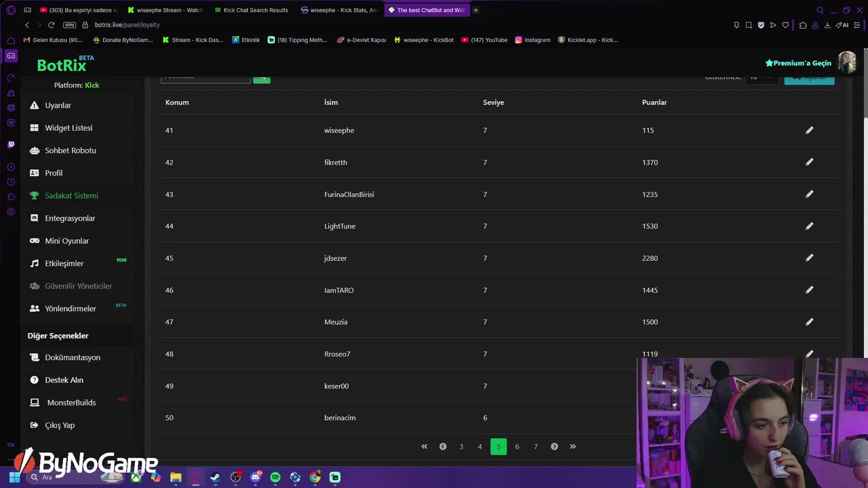The width and height of the screenshot is (868, 488).
Task: Edit points for user wiseephe
Action: point(809,130)
